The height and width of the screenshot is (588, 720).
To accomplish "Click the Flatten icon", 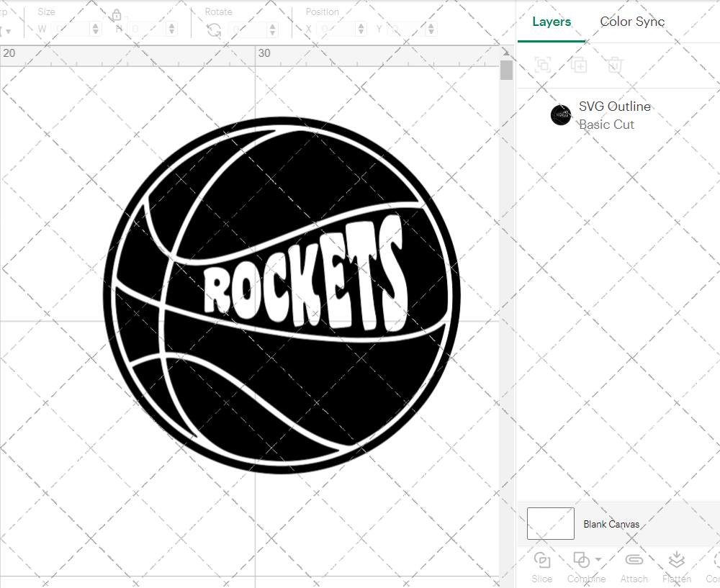I will tap(676, 560).
